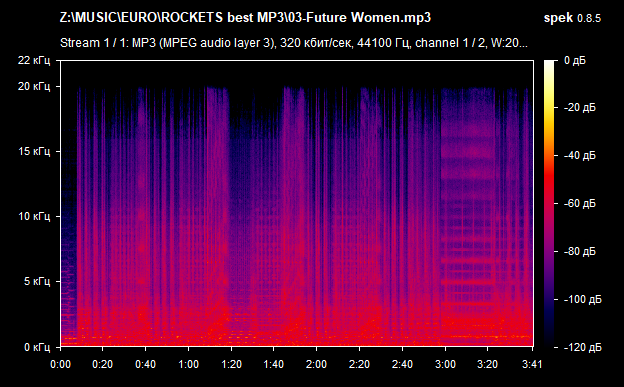
Task: Click the '20 кГц' frequency axis label
Action: click(34, 86)
